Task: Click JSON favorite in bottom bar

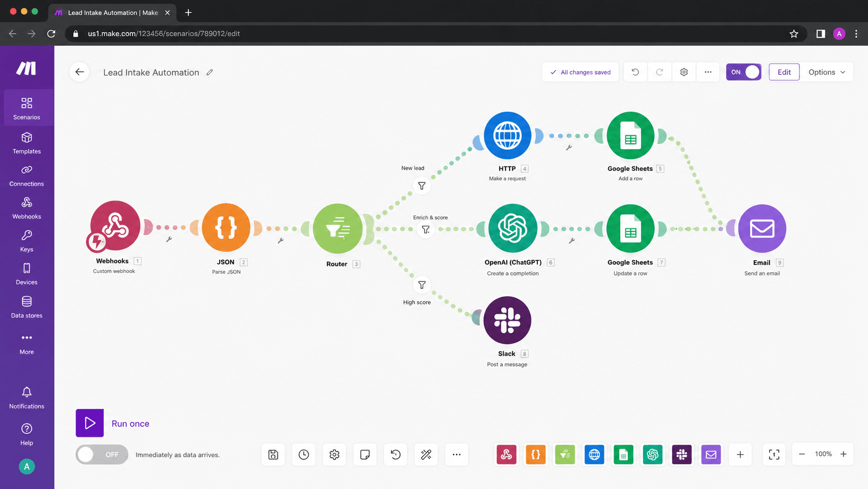Action: (535, 455)
